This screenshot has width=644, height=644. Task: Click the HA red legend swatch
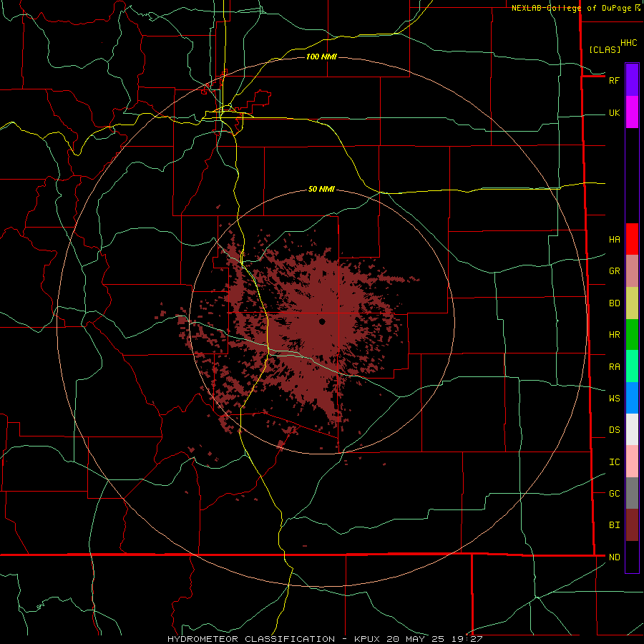coord(632,239)
